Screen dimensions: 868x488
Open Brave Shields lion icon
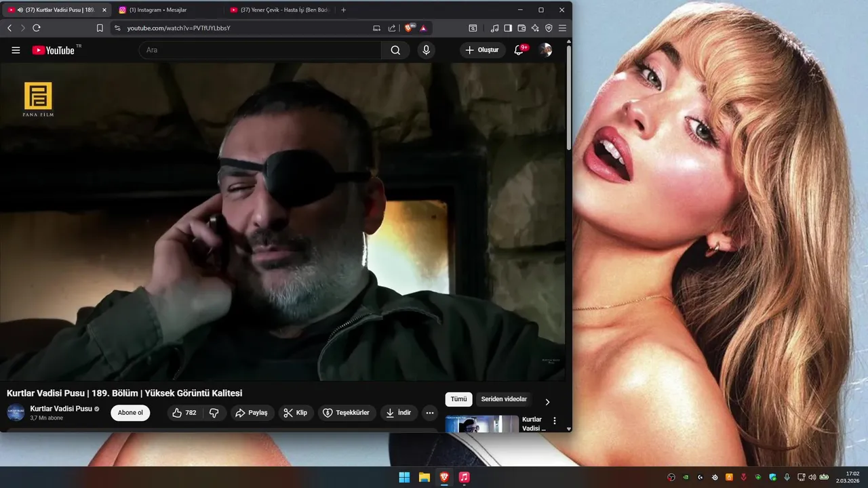click(x=409, y=28)
